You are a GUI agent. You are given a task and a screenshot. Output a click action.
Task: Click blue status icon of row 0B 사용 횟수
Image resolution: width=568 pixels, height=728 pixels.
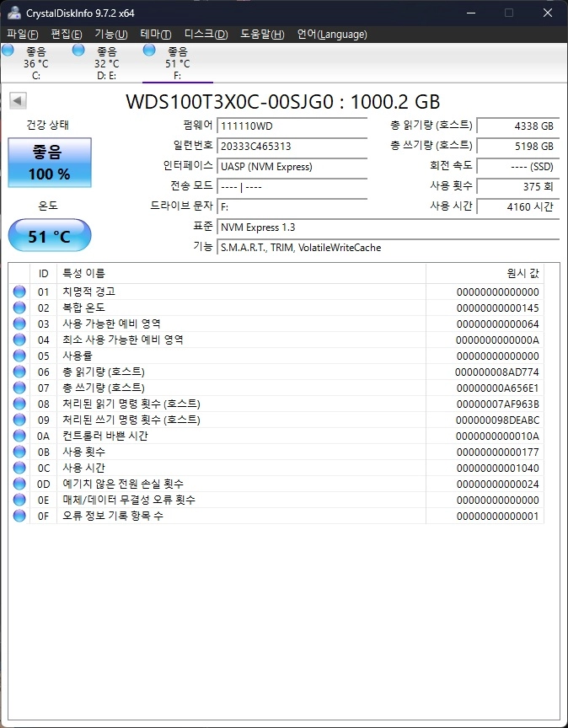(x=19, y=452)
